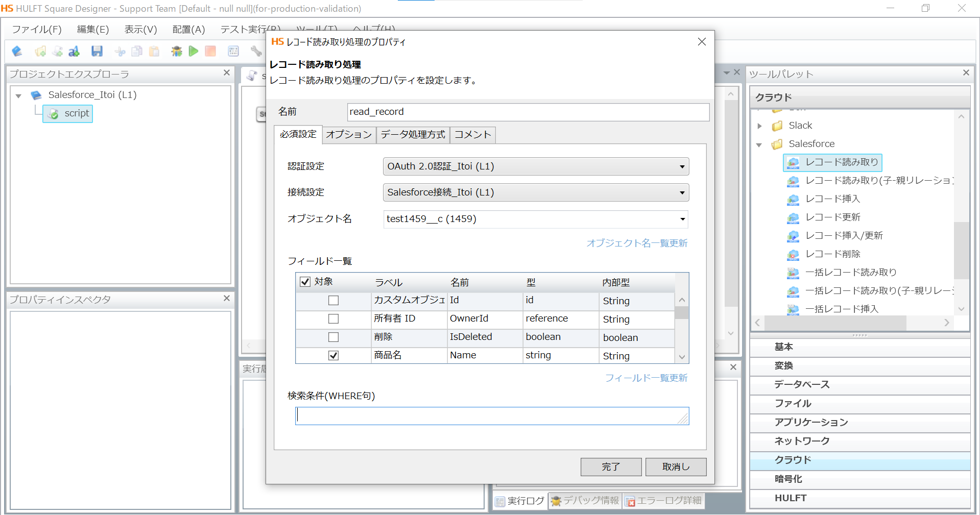Click the field list vertical scrollbar thumb

(x=682, y=312)
